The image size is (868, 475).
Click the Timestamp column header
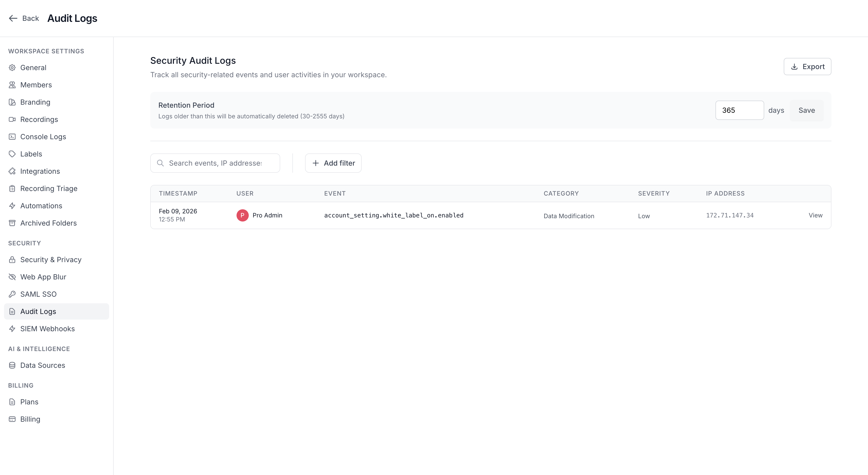click(x=178, y=194)
